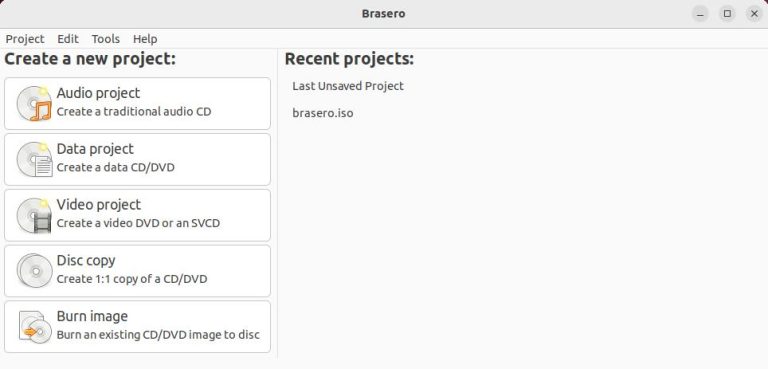Click the audio CD icon with music note
This screenshot has width=768, height=369.
coord(34,103)
